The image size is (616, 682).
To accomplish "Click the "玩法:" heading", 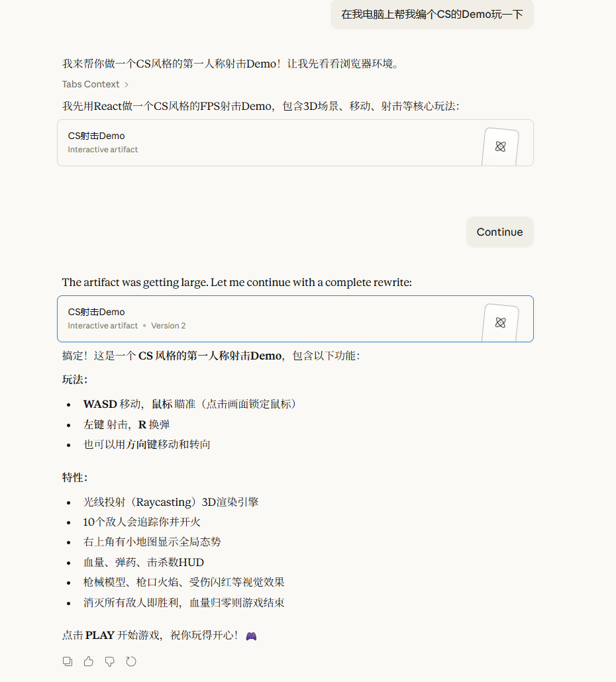I will pyautogui.click(x=75, y=379).
